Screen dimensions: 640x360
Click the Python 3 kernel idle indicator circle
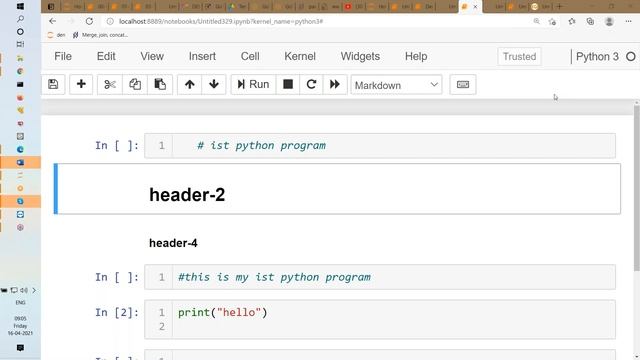[x=631, y=56]
